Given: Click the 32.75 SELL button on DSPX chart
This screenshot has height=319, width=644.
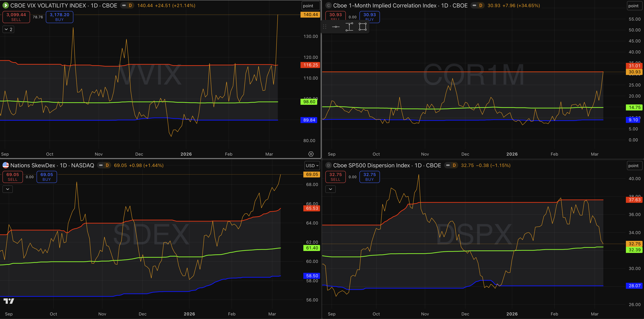Looking at the screenshot, I should pos(335,177).
